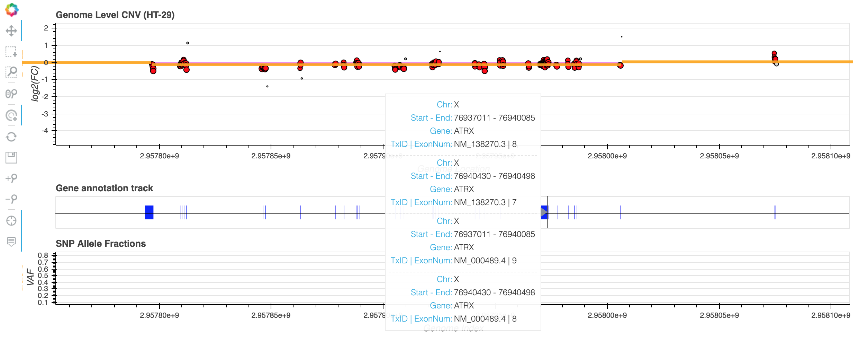Click the Zoom Out tool
This screenshot has height=341, width=868.
pos(11,199)
